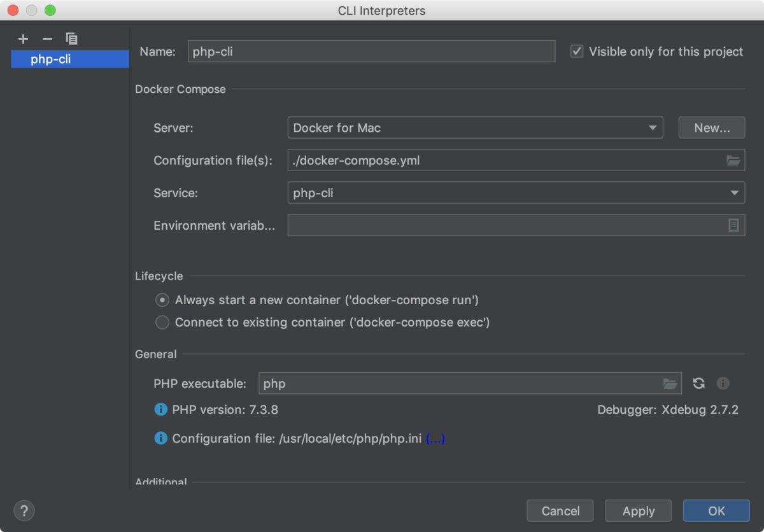
Task: Open environment variables editor icon
Action: (733, 225)
